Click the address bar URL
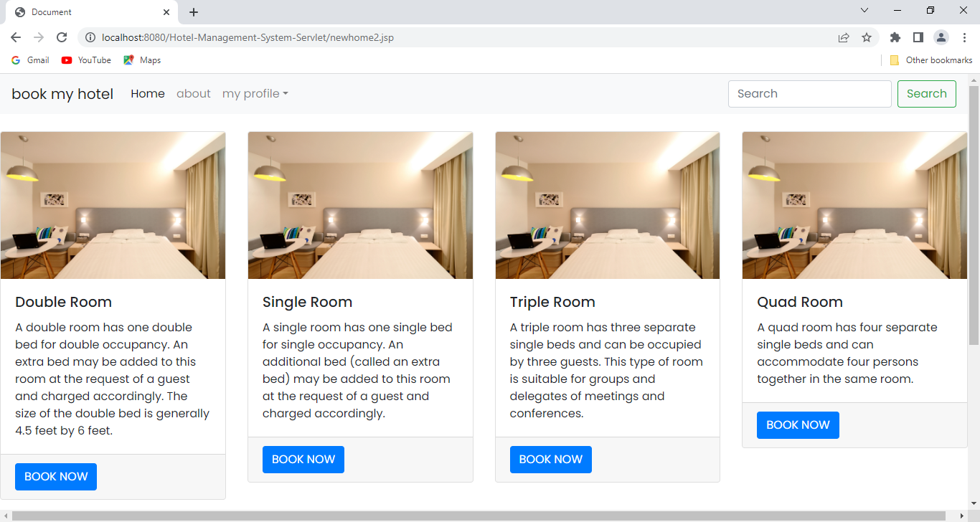Screen dimensions: 980x522 [248, 37]
